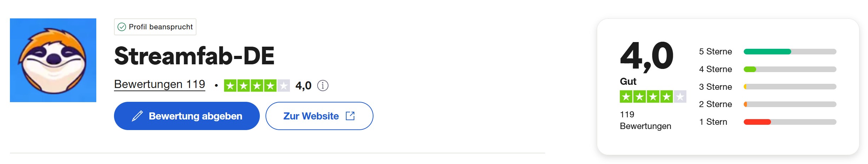
Task: Click the green checkmark verified icon
Action: tap(122, 27)
